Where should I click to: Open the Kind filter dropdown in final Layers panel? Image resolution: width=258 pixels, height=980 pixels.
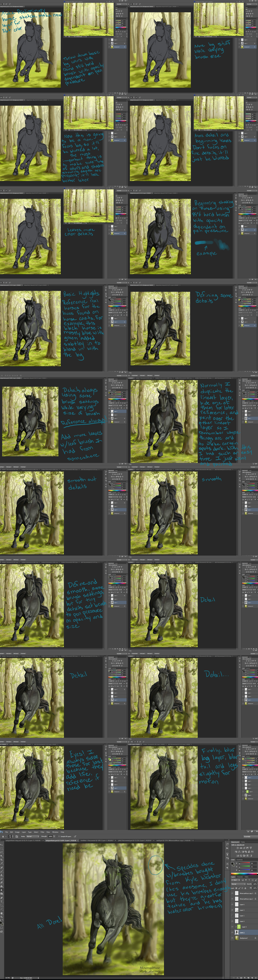click(236, 880)
